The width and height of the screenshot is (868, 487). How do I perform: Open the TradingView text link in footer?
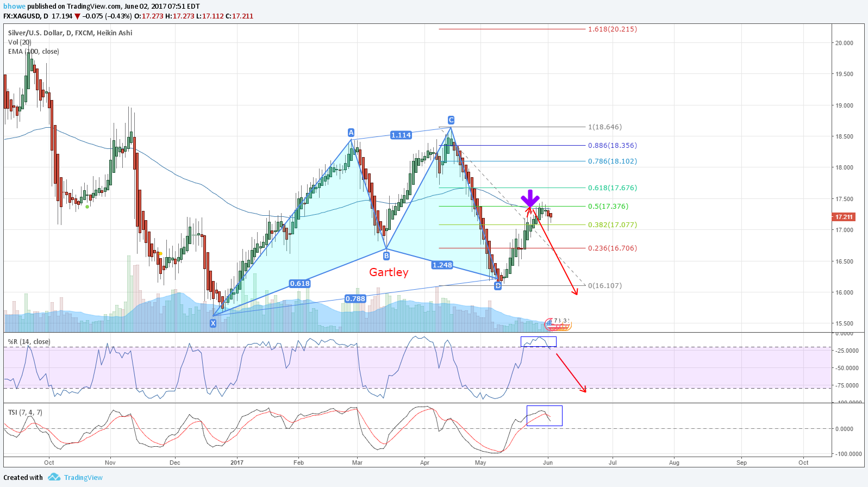pos(83,478)
